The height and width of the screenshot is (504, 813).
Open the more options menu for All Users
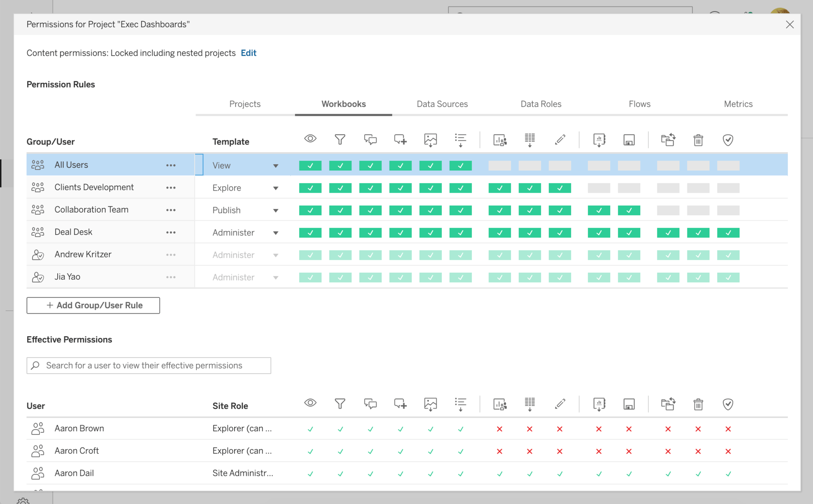(171, 165)
